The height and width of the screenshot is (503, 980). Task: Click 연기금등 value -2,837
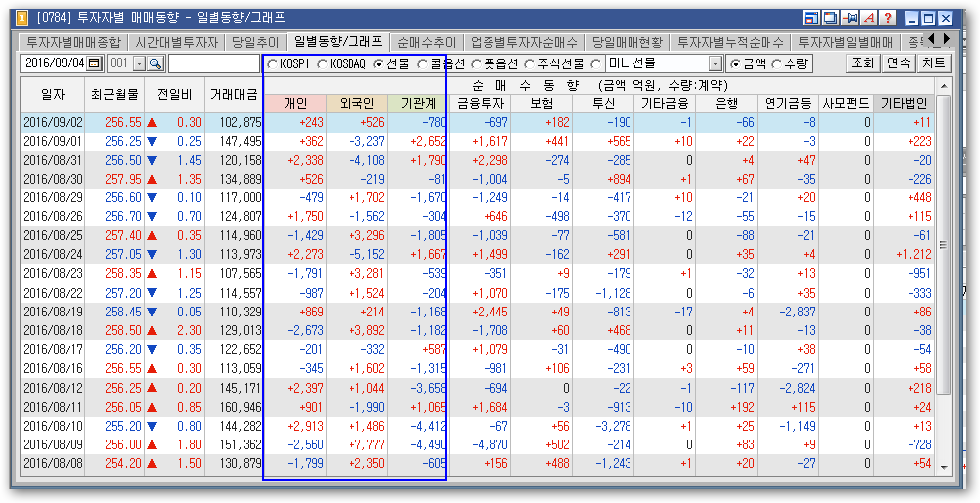797,312
